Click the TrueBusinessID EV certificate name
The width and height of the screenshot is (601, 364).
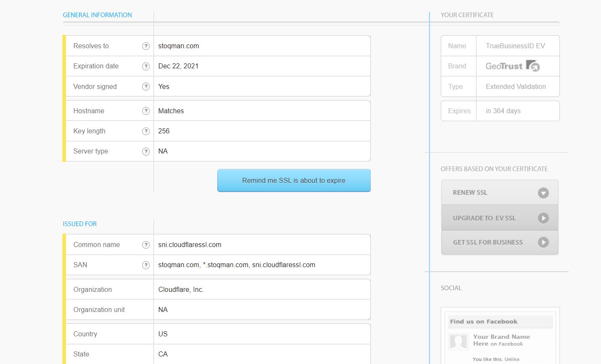click(515, 46)
